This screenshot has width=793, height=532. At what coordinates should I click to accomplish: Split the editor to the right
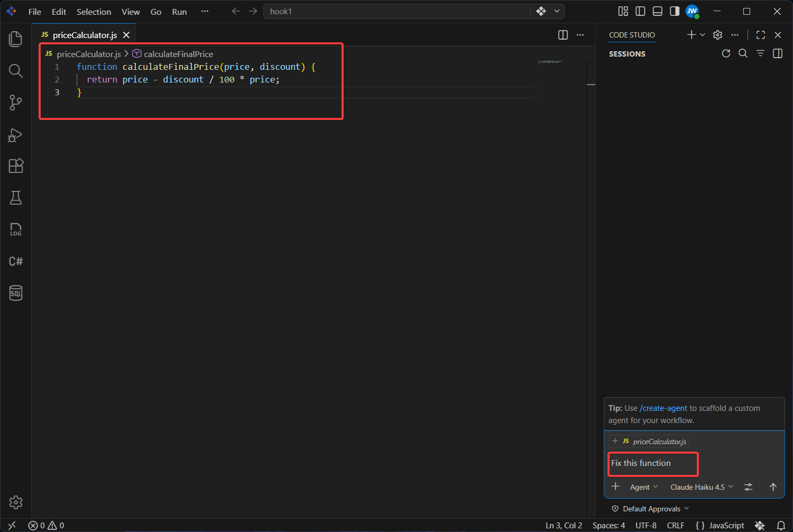[x=563, y=35]
